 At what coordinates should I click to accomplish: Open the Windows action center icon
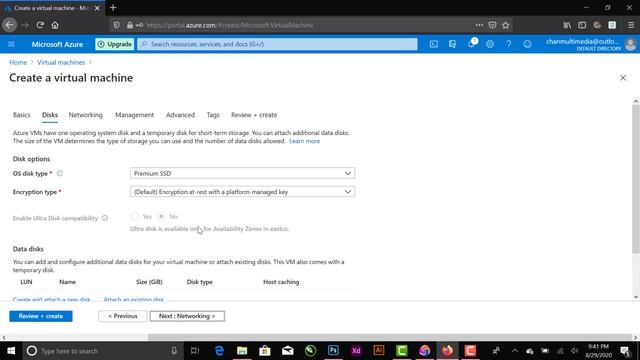[x=625, y=351]
